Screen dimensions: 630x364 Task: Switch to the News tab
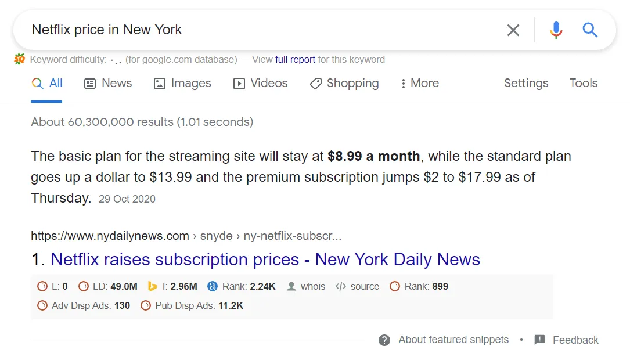[x=109, y=83]
